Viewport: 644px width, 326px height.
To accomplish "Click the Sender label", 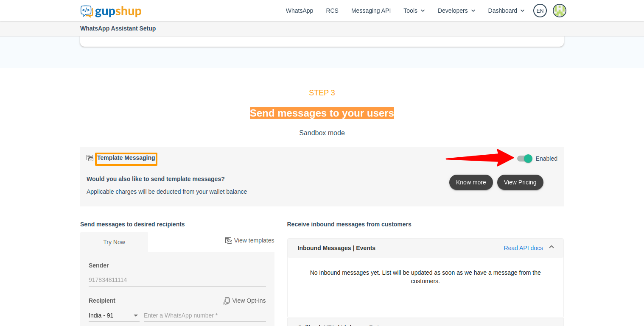I will pos(99,265).
